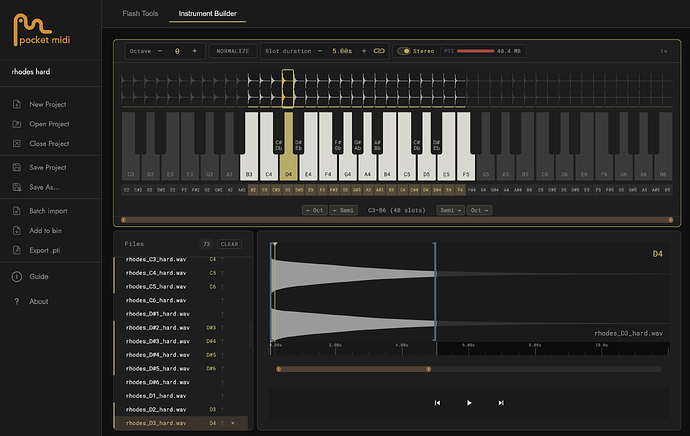Increase the Octave value with plus

[x=195, y=51]
